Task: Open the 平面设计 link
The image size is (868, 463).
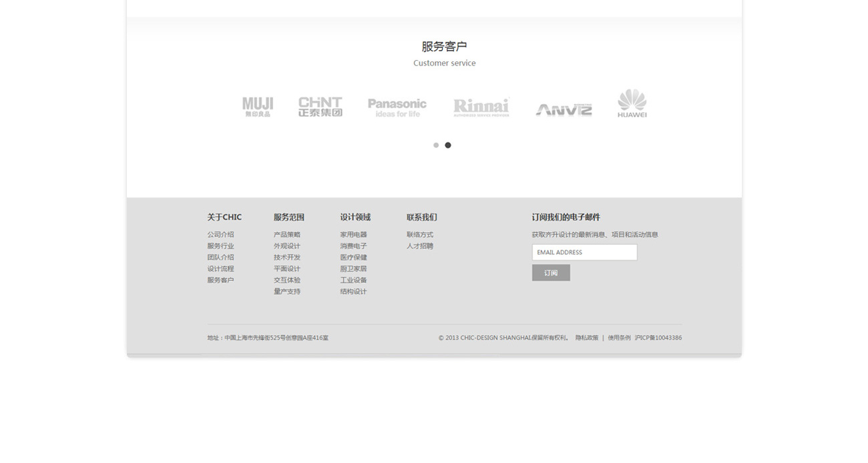Action: 287,269
